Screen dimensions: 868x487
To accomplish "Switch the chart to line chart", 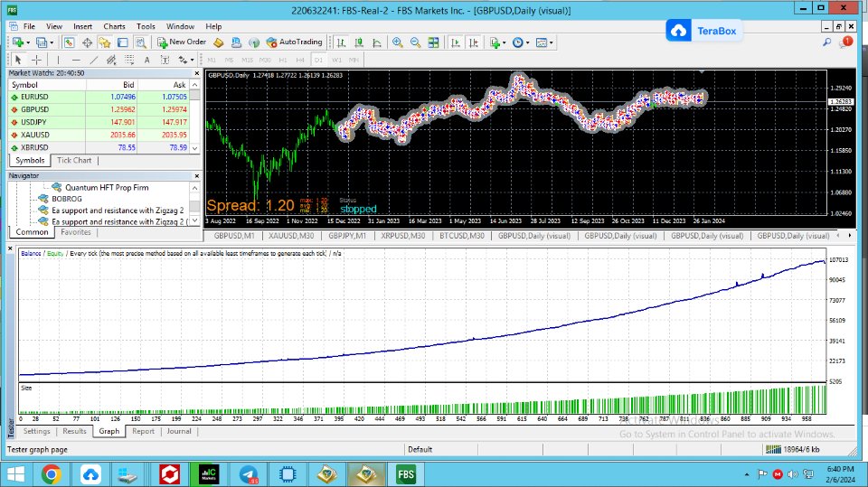I will pos(377,42).
